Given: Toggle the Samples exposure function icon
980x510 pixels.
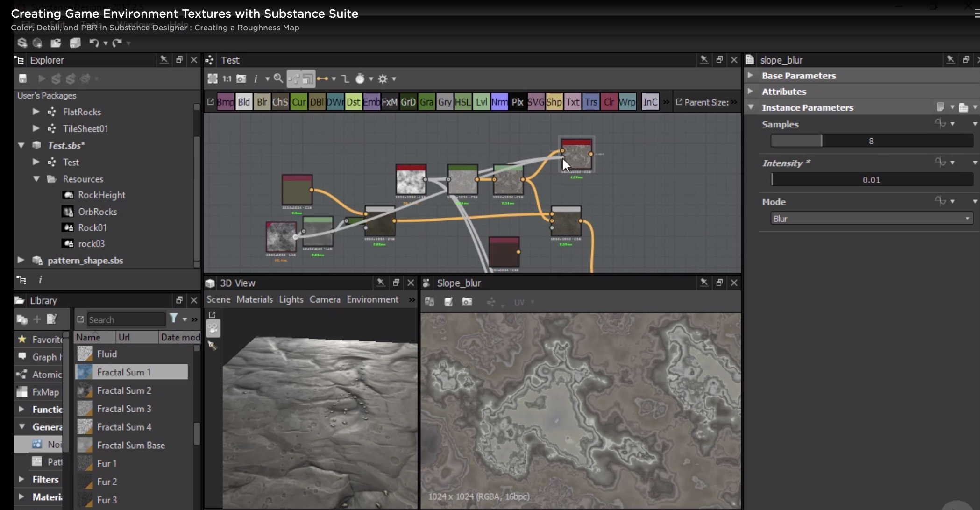Looking at the screenshot, I should coord(940,123).
